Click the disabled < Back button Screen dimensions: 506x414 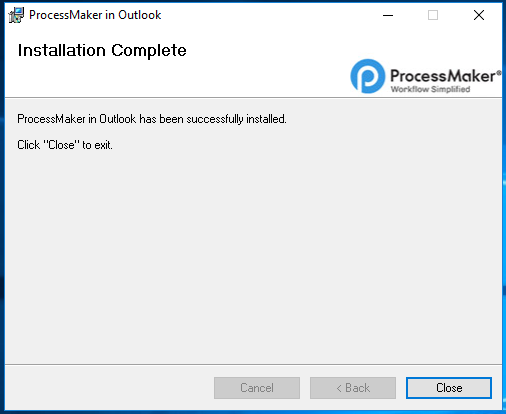353,388
